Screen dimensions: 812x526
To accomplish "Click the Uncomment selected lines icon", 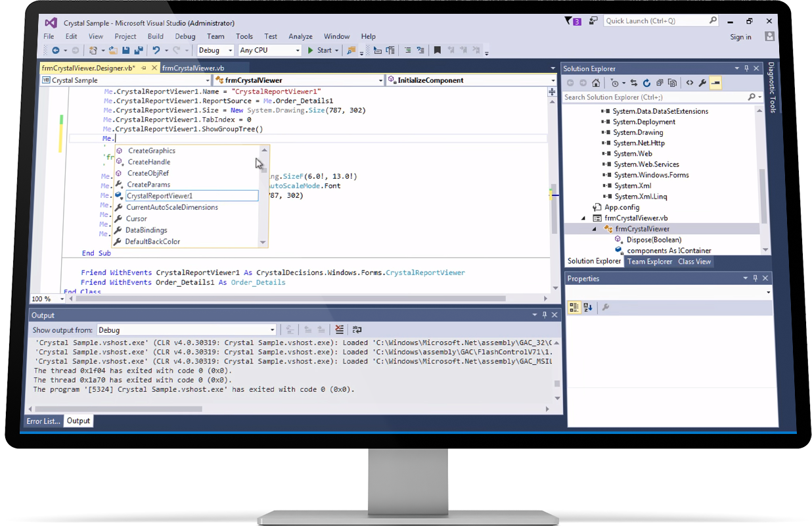I will click(419, 51).
